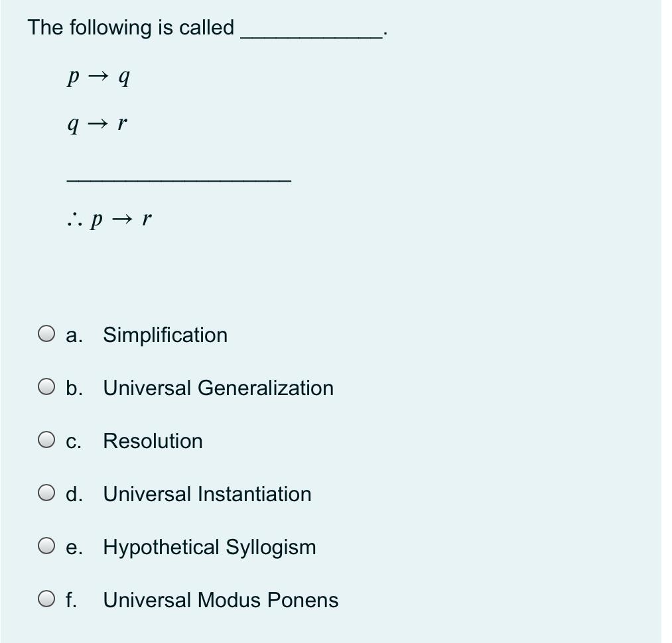This screenshot has height=643, width=672.
Task: Click the question text at the top
Action: tap(129, 27)
